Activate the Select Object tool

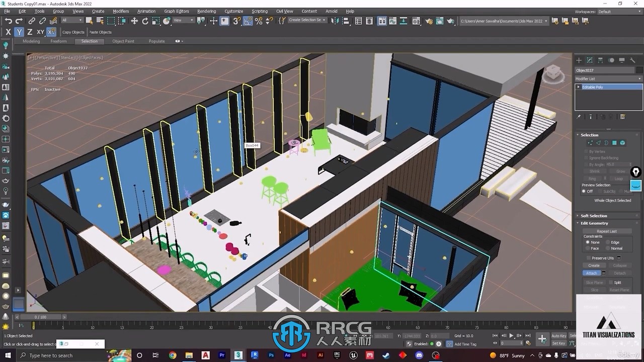click(89, 21)
